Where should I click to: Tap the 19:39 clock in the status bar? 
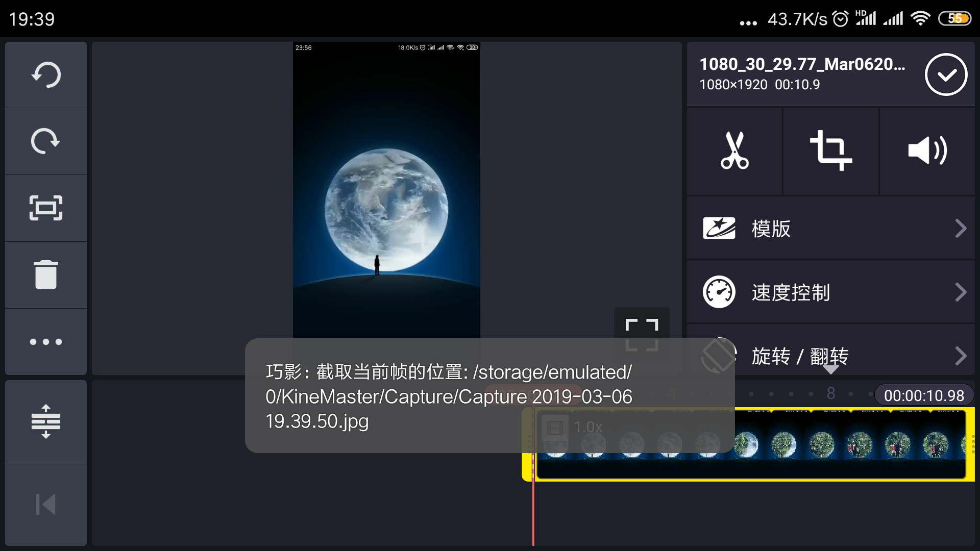[x=32, y=19]
